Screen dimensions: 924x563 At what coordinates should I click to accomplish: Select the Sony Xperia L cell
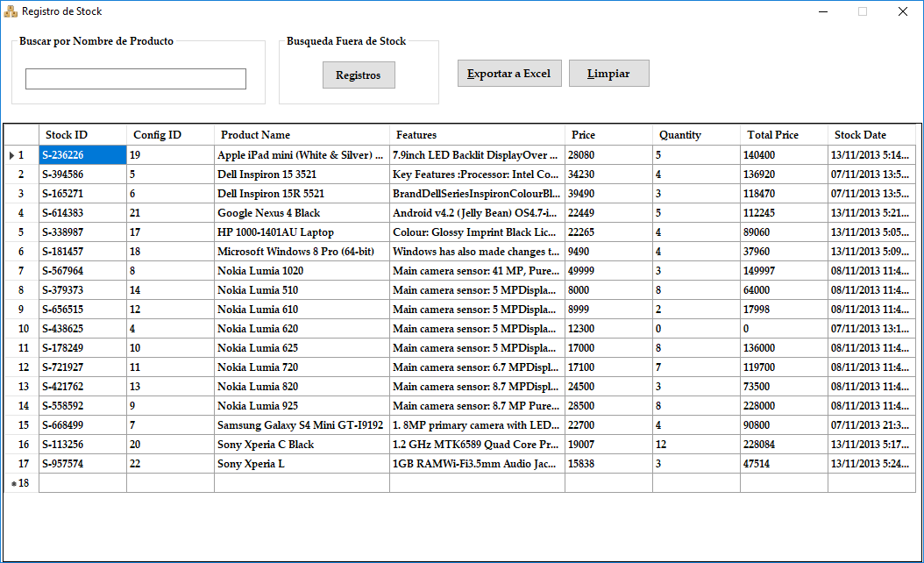pyautogui.click(x=302, y=464)
